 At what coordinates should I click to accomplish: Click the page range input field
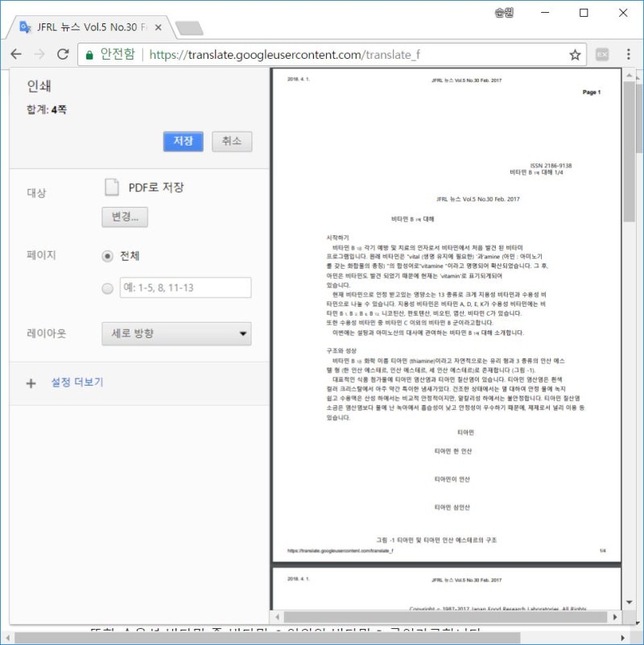185,287
